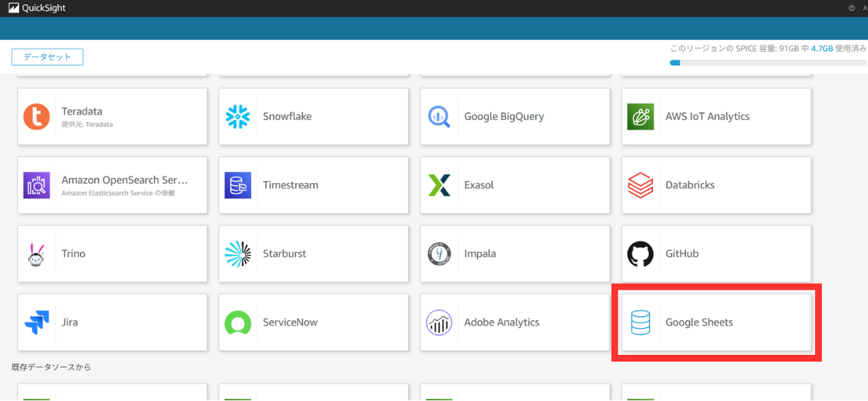This screenshot has height=401, width=868.
Task: Click the ServiceNow logo icon
Action: (238, 323)
